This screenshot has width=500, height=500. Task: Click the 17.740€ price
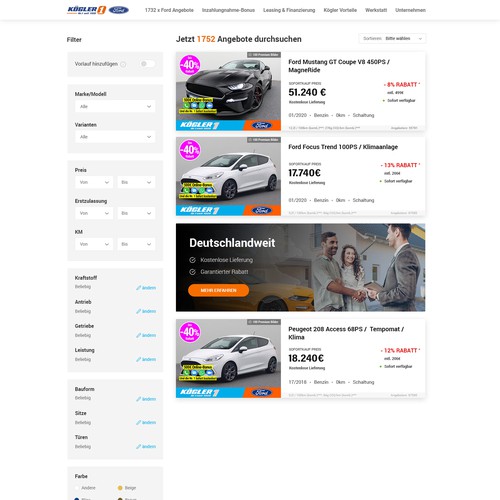click(304, 173)
